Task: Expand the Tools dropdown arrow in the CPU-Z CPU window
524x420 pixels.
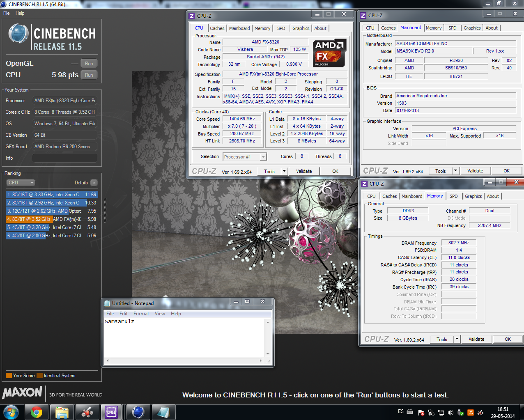Action: tap(284, 171)
